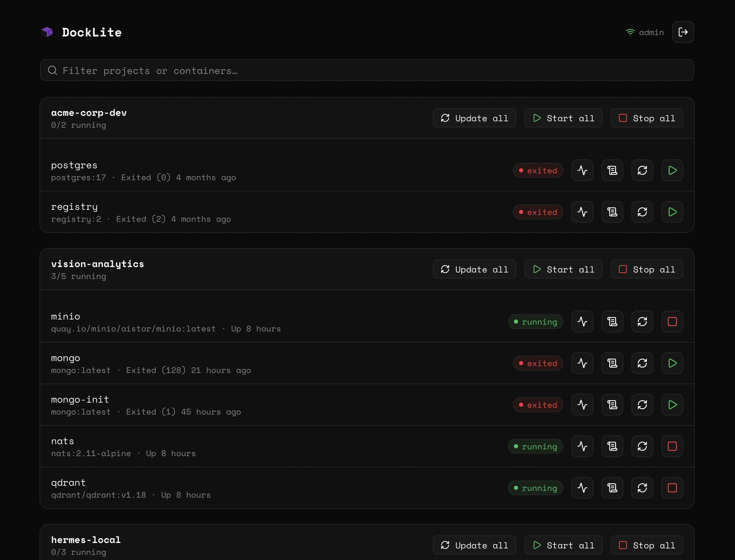Click the exited status badge for postgres
This screenshot has width=735, height=560.
click(538, 170)
